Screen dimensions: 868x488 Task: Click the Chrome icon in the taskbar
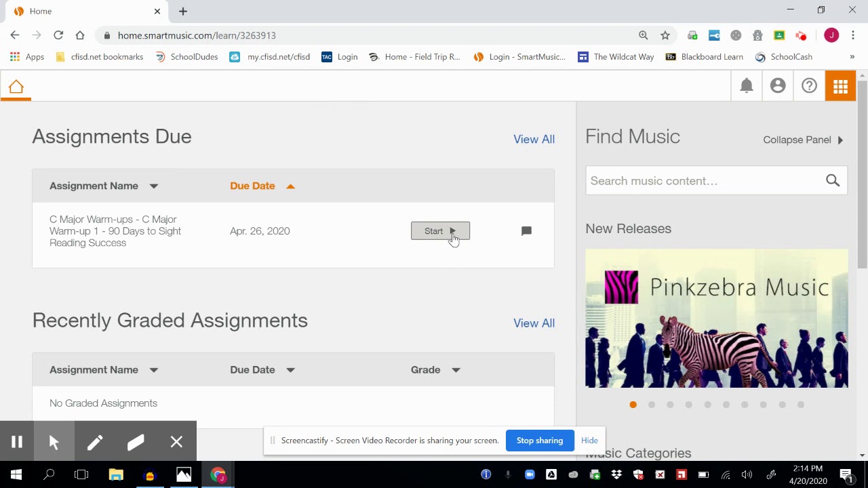click(x=218, y=474)
